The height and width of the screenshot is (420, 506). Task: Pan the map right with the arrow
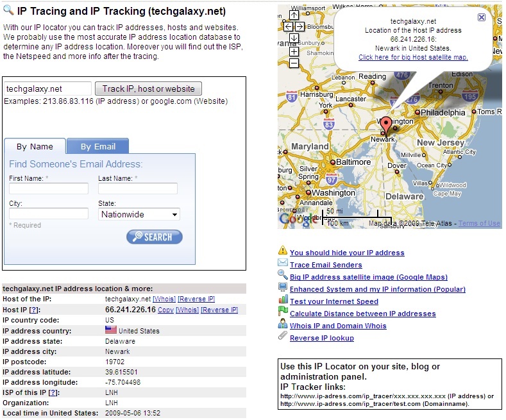299,26
